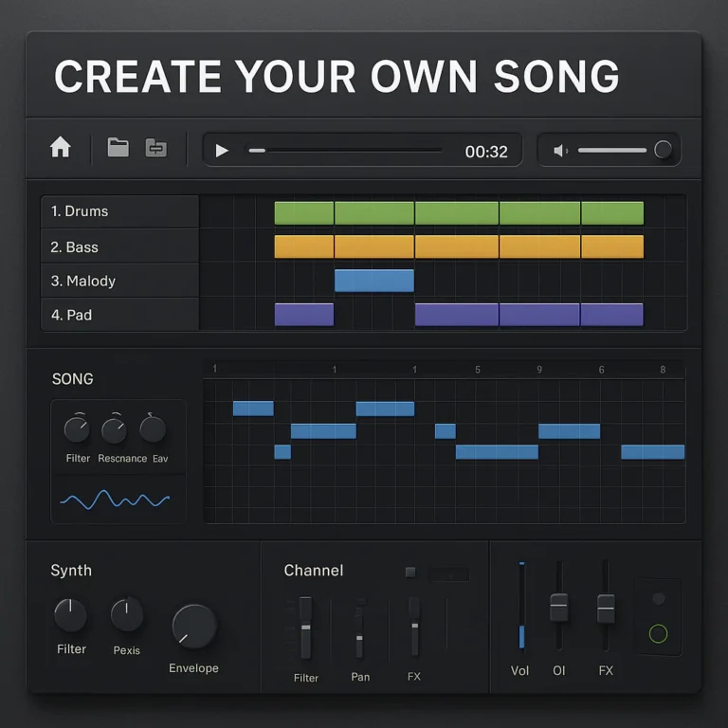Click the Envelope label
The height and width of the screenshot is (728, 728).
[x=193, y=668]
